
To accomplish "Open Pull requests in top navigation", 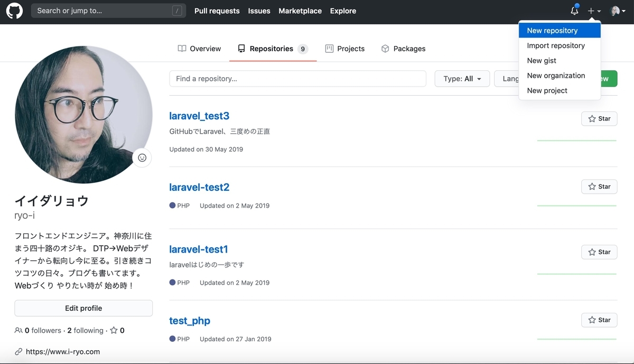I will pyautogui.click(x=217, y=11).
